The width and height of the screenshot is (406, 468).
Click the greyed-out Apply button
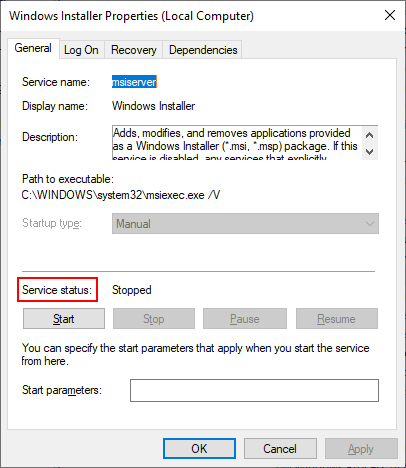coord(361,449)
